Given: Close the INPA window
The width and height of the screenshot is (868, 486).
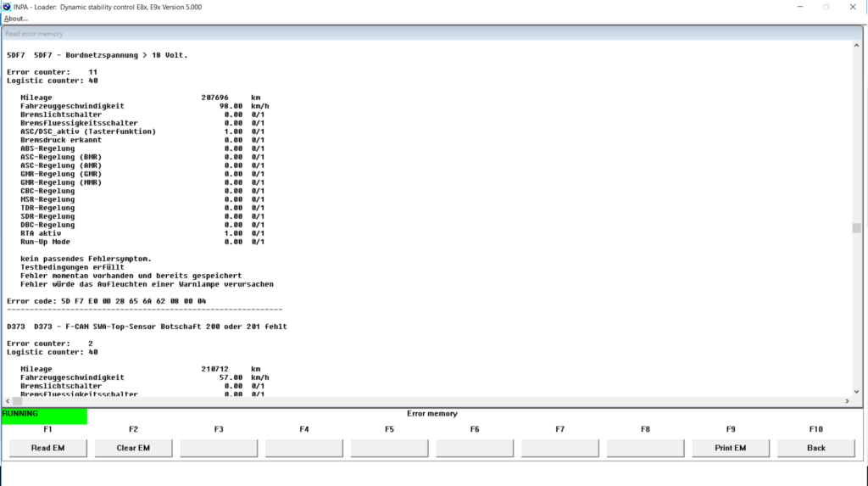Looking at the screenshot, I should click(852, 7).
